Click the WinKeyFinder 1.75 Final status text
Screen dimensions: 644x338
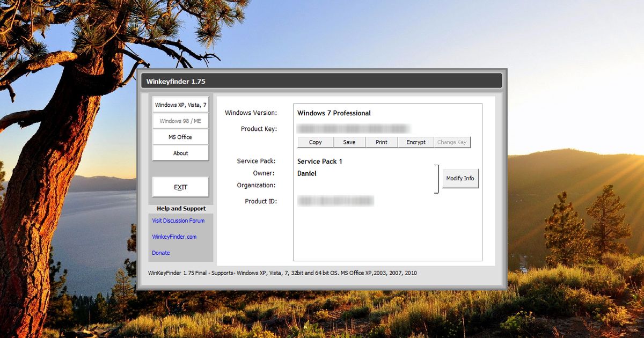point(282,273)
